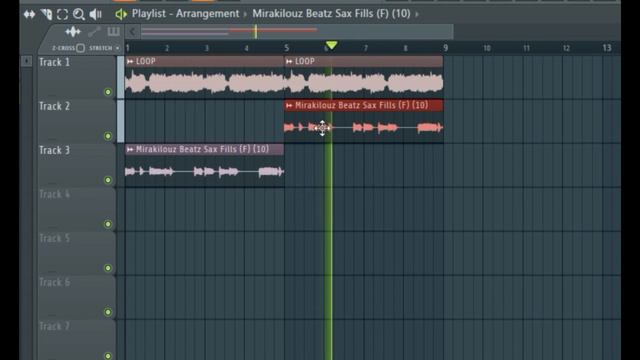This screenshot has height=360, width=640.
Task: Select the Slice tool in playlist toolbar
Action: [46, 14]
